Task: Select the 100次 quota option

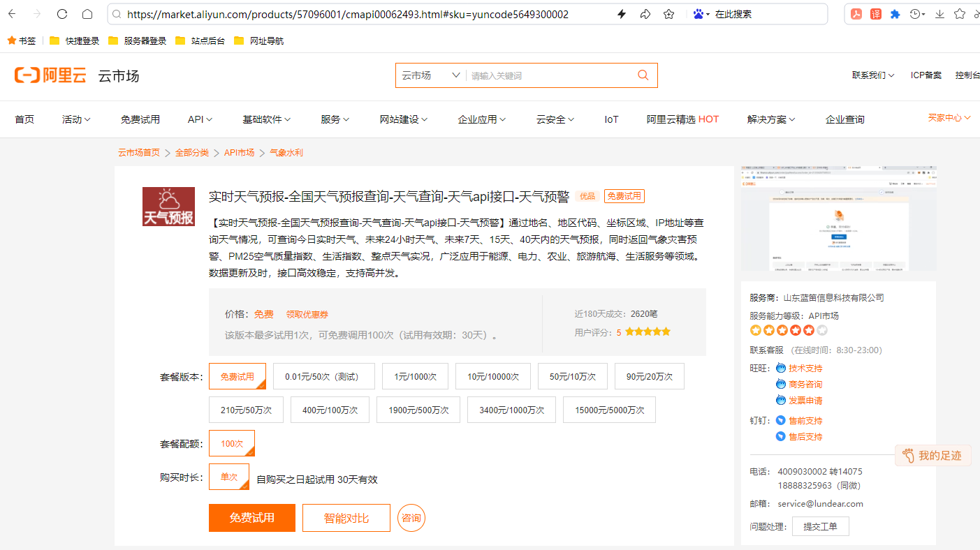Action: (232, 443)
